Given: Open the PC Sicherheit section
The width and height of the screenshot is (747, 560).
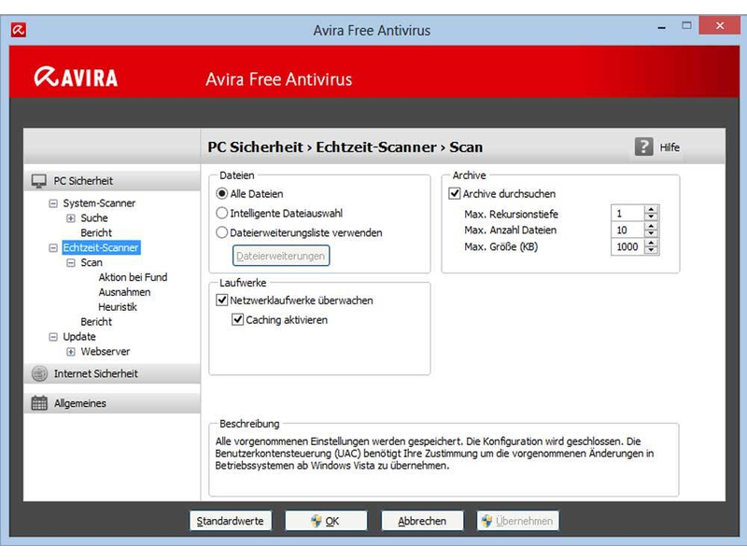Looking at the screenshot, I should (x=112, y=181).
